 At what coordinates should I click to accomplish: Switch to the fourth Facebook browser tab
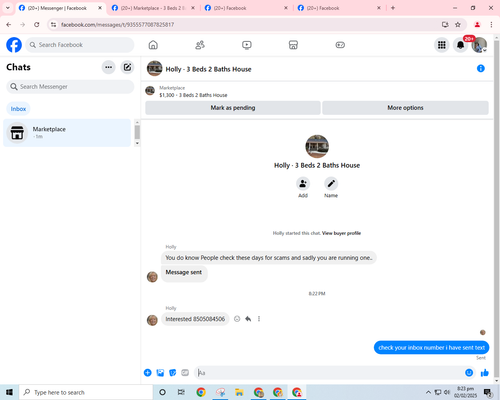[x=339, y=8]
